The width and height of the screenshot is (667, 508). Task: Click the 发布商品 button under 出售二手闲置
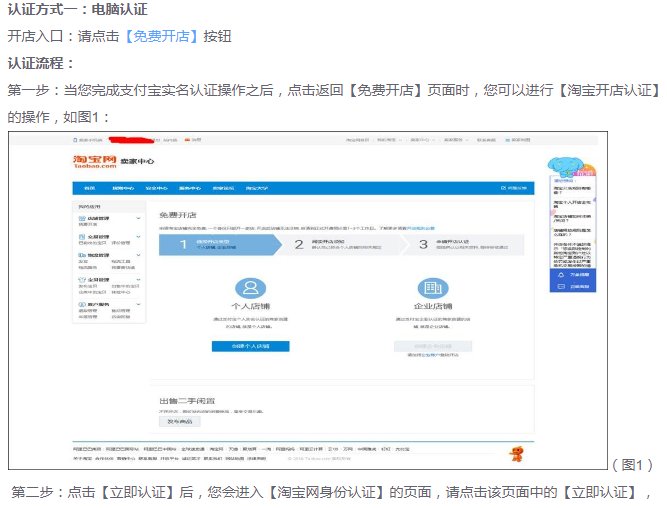[x=180, y=421]
